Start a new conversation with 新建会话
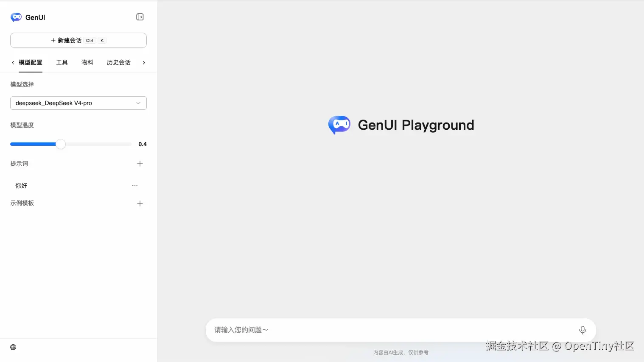 coord(78,40)
